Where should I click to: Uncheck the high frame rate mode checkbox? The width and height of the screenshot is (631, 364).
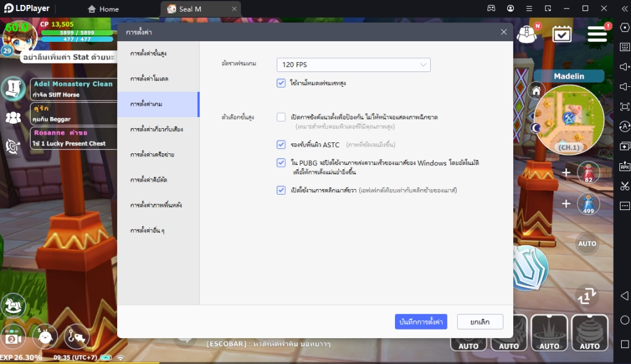point(281,83)
